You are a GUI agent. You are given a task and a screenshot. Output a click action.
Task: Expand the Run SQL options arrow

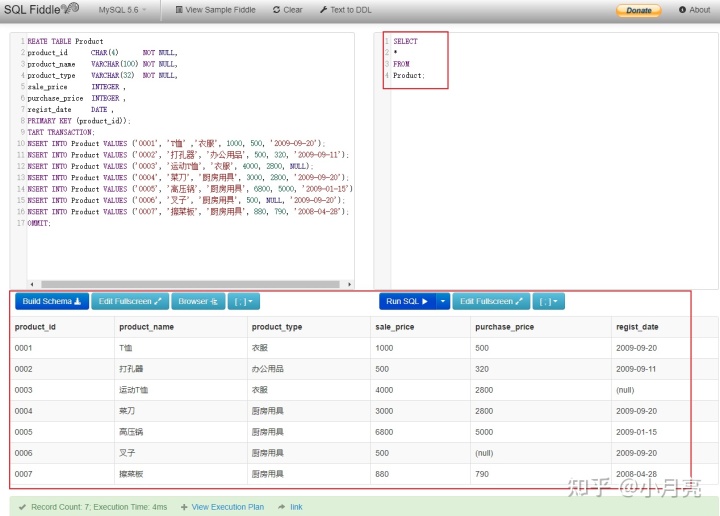(x=443, y=301)
